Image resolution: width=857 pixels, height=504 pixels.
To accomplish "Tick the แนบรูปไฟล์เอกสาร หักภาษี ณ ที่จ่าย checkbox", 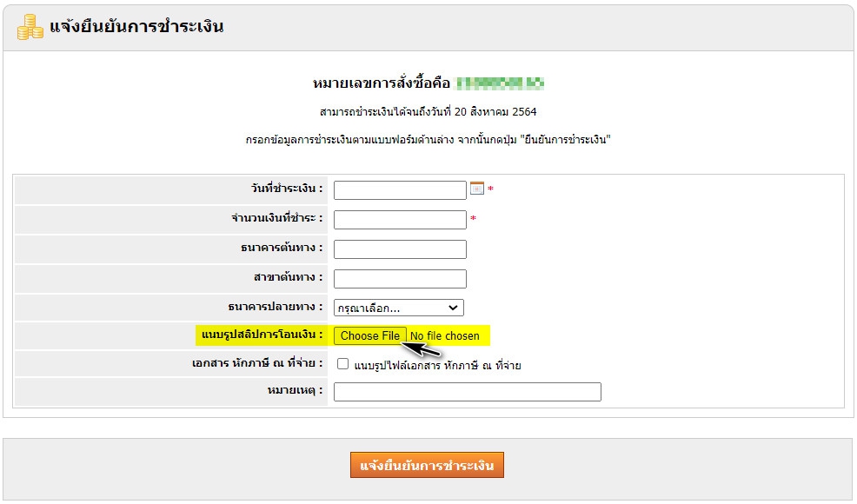I will coord(342,364).
